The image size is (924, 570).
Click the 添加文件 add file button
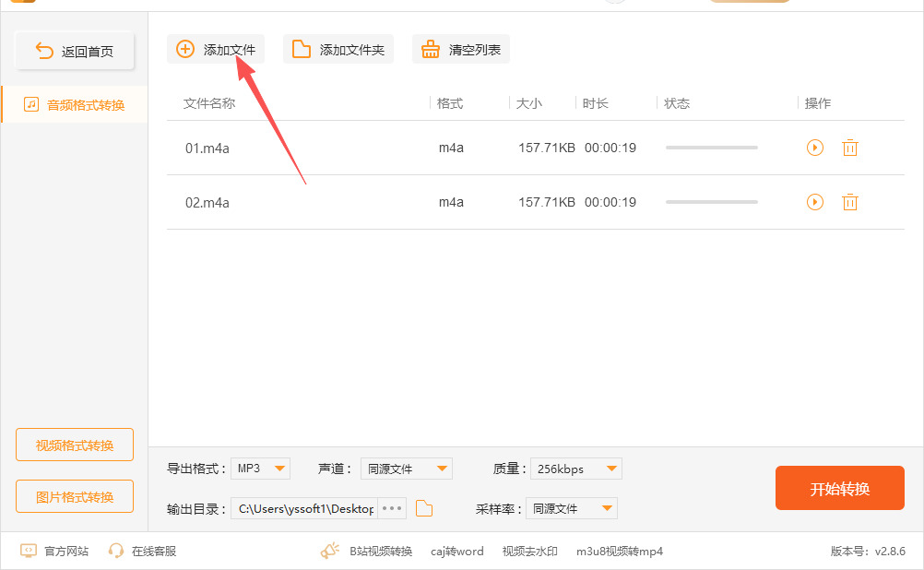pyautogui.click(x=216, y=50)
